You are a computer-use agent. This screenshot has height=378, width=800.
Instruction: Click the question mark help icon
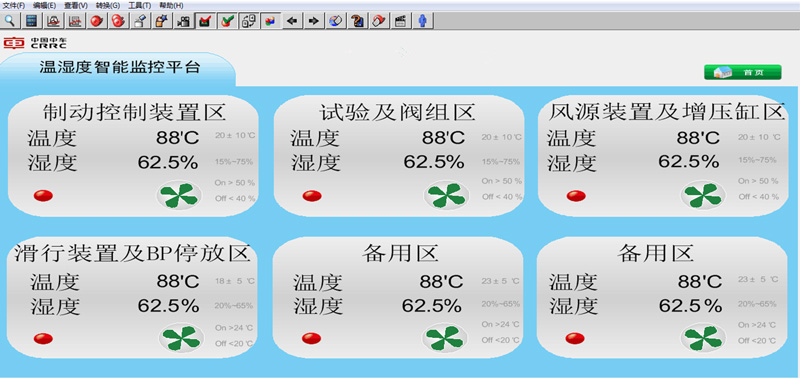358,21
